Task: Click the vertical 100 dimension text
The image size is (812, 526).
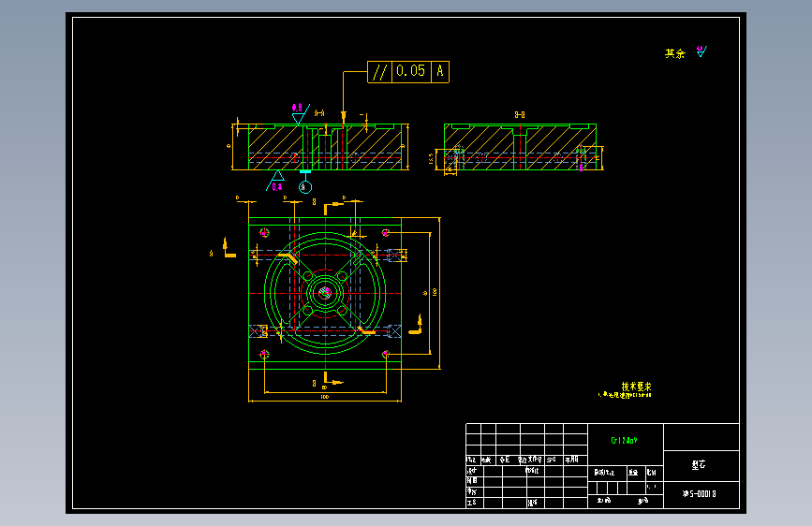Action: (x=435, y=293)
